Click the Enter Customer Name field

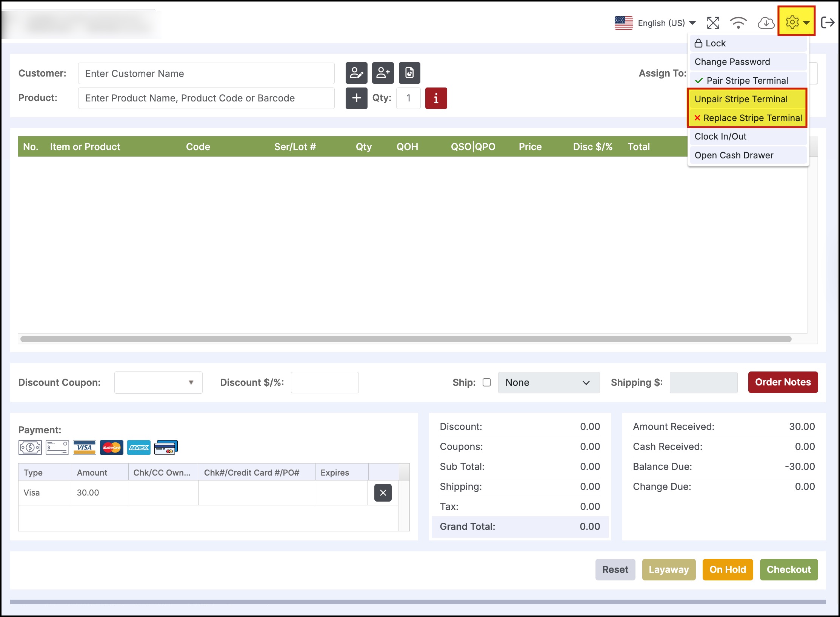pos(206,74)
